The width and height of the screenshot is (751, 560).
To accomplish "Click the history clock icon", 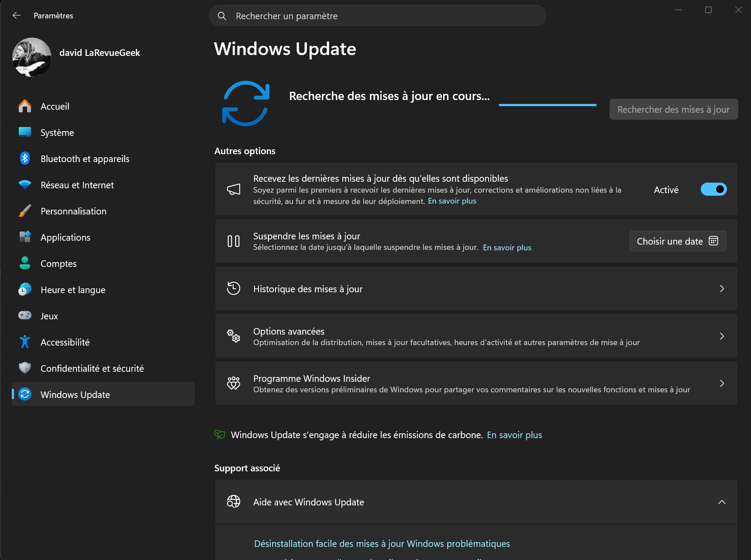I will tap(234, 288).
